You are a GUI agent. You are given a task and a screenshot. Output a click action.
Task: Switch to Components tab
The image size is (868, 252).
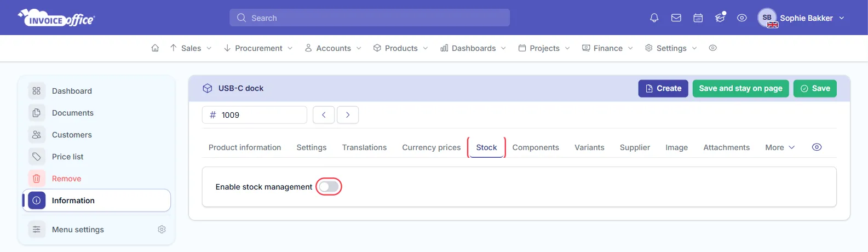click(x=536, y=147)
